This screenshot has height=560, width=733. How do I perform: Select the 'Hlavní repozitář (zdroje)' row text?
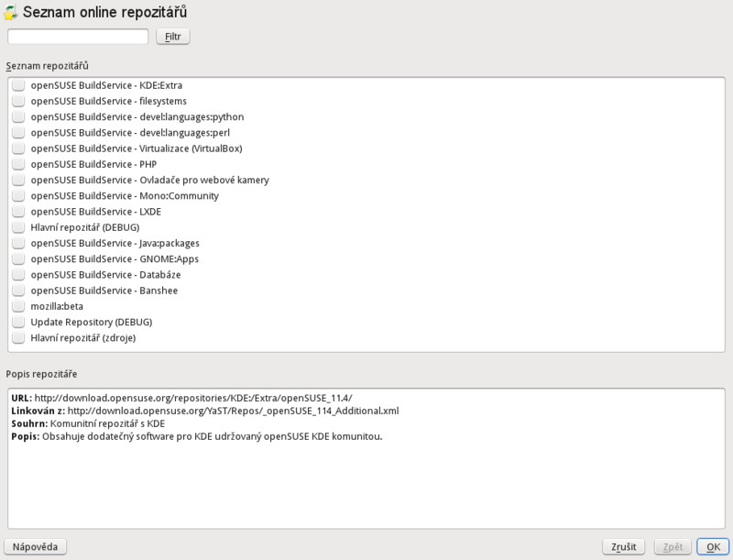[83, 338]
